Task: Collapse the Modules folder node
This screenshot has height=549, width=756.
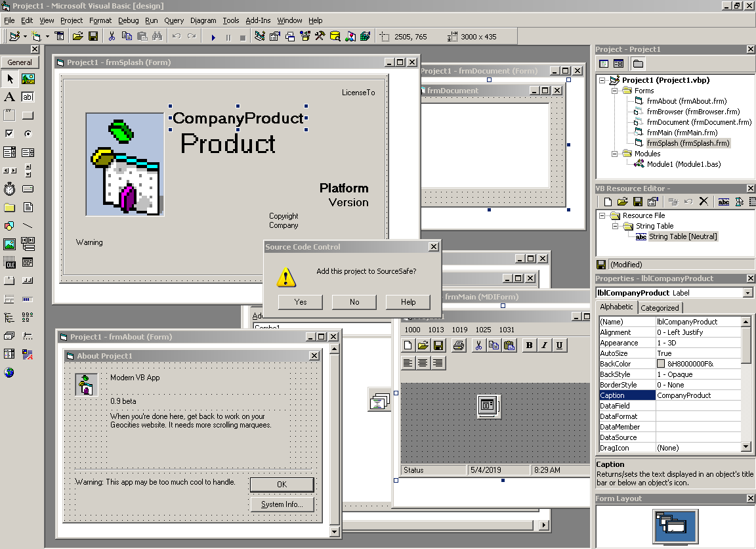Action: click(x=614, y=154)
